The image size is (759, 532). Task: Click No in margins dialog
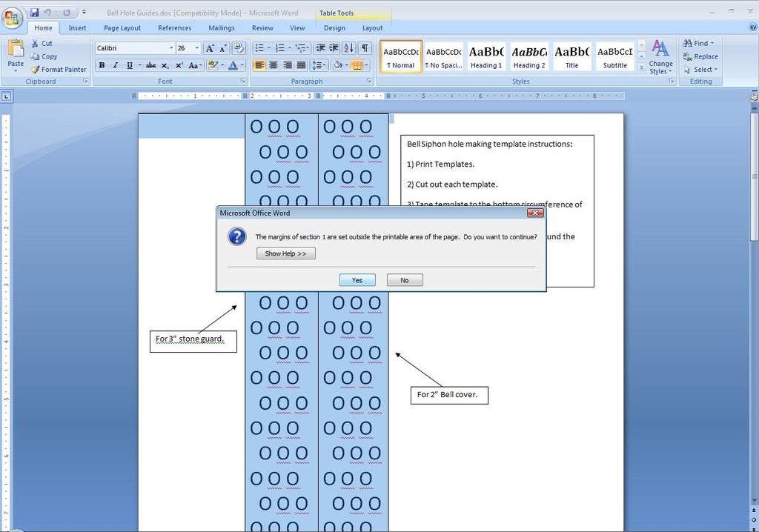[405, 280]
